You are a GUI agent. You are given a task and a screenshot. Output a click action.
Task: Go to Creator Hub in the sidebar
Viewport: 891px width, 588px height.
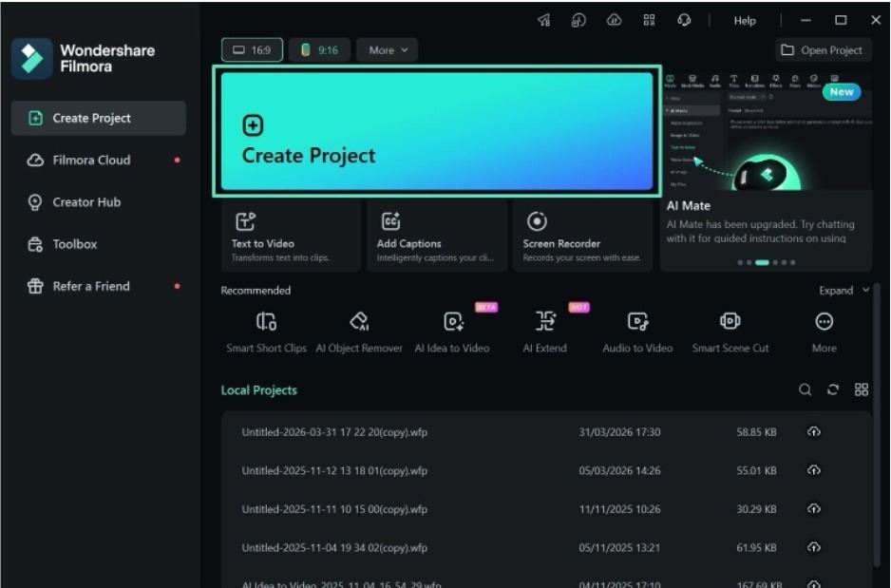click(x=98, y=202)
